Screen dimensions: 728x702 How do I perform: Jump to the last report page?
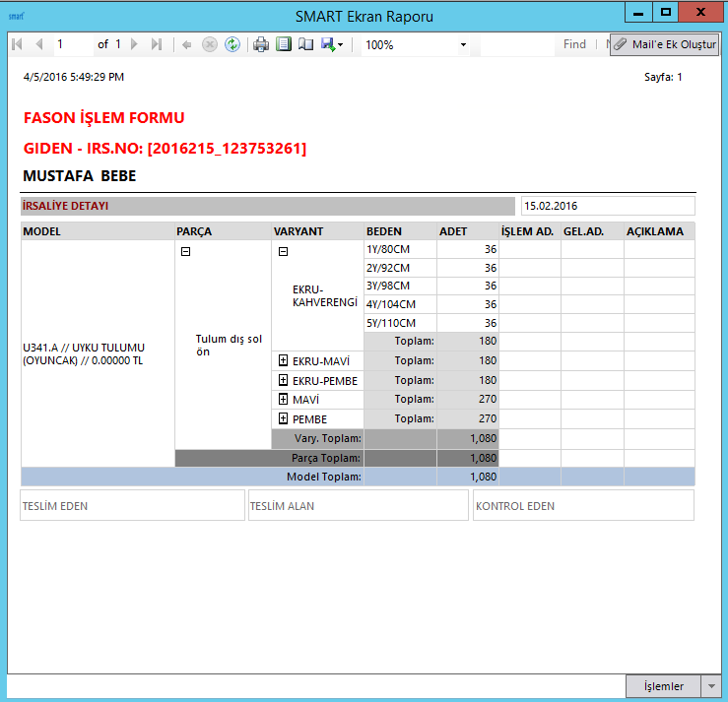coord(157,44)
